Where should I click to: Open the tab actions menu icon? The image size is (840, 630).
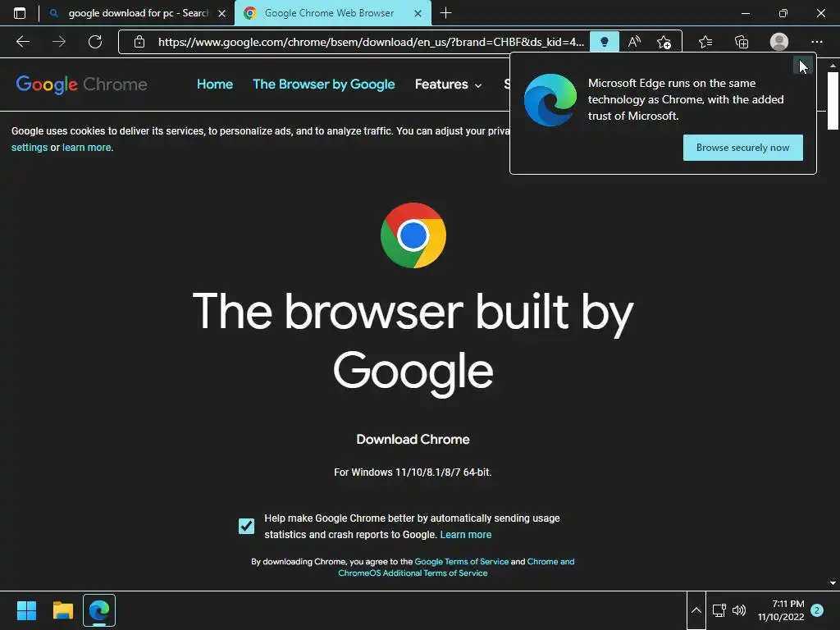click(x=20, y=13)
